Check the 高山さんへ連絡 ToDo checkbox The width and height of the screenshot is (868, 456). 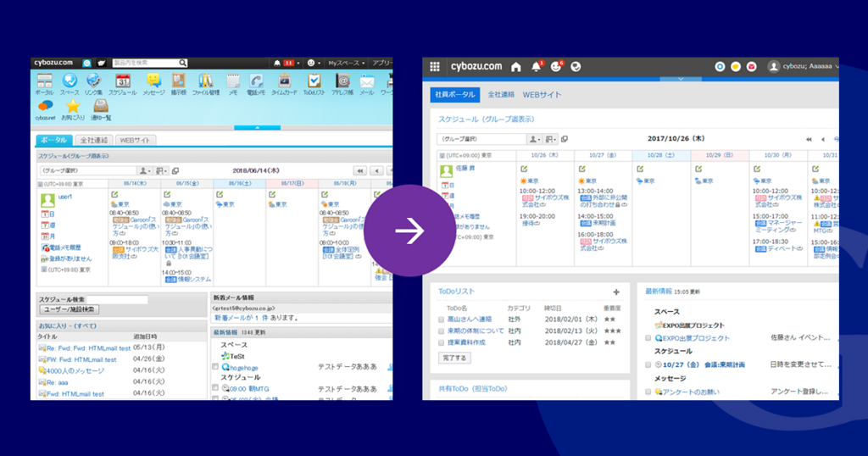[x=441, y=320]
